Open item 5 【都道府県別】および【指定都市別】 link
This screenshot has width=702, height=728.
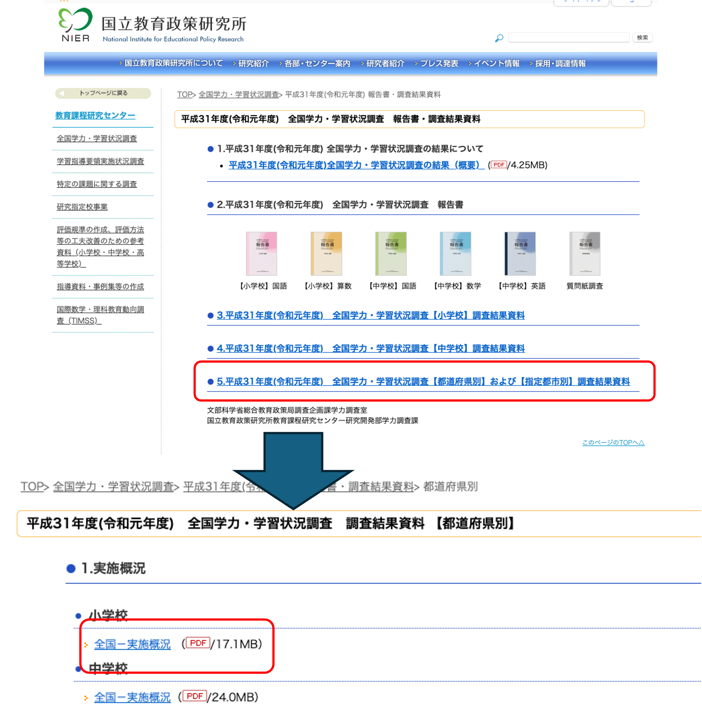[x=423, y=382]
